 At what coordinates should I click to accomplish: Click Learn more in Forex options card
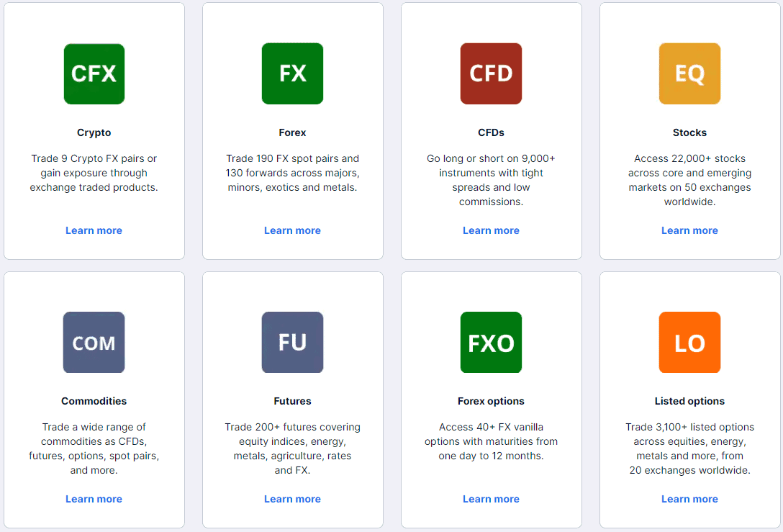tap(491, 499)
